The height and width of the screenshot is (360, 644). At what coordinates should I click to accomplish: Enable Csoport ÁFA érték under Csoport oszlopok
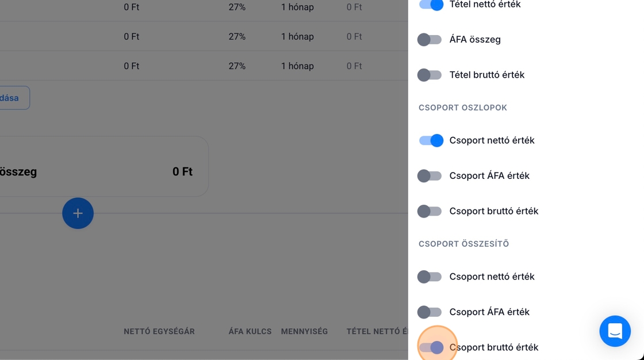[430, 175]
